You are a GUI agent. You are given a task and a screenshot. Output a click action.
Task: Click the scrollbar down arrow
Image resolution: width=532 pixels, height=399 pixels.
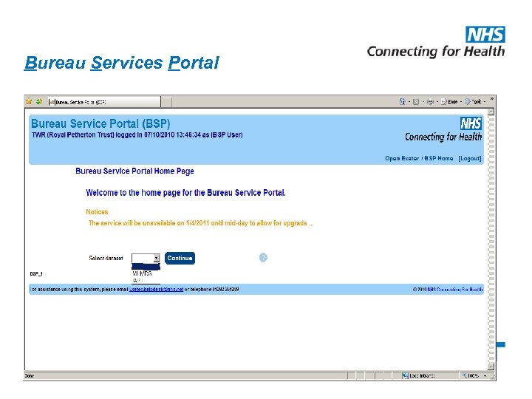click(491, 366)
